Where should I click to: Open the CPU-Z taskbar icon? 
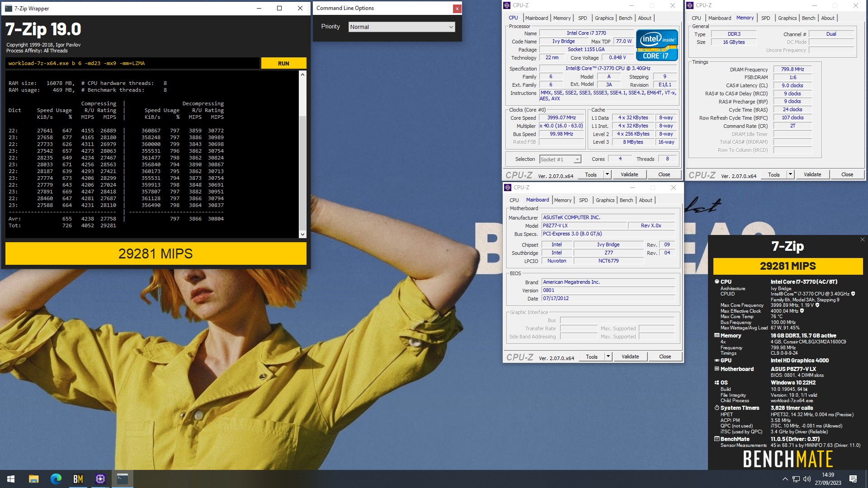100,479
